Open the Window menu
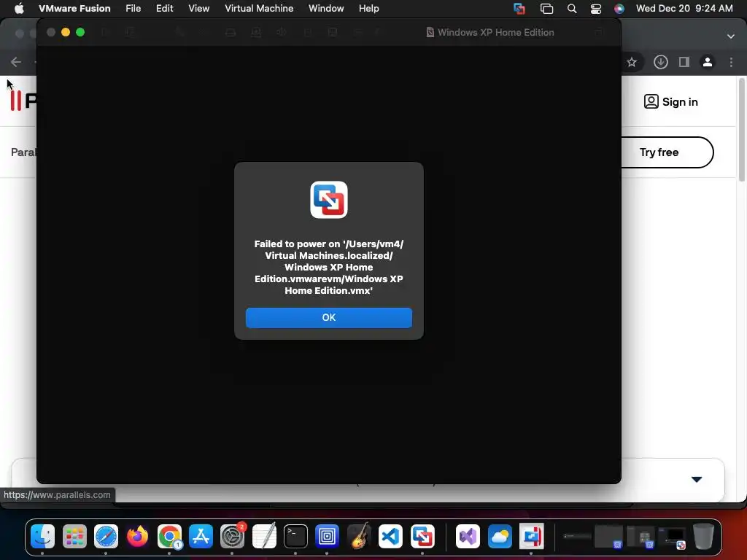 (326, 8)
